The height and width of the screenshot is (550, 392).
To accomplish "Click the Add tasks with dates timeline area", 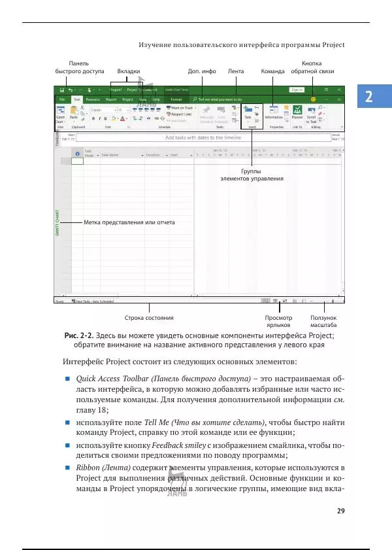I will point(203,137).
